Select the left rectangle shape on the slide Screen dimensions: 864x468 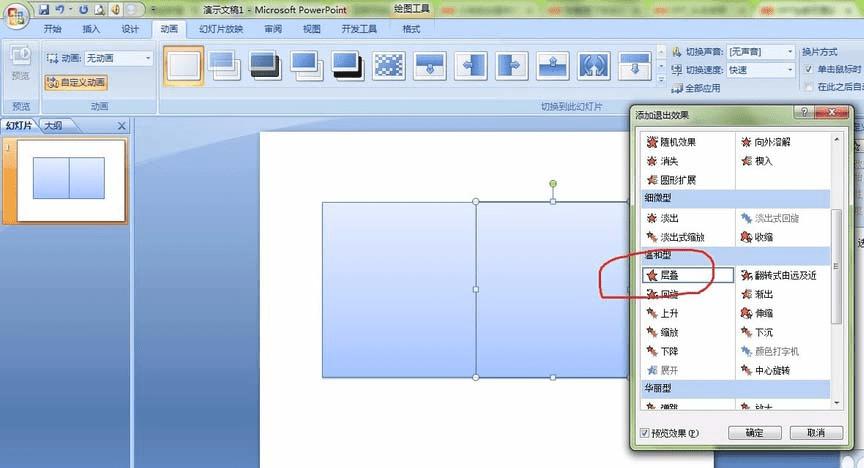[399, 289]
